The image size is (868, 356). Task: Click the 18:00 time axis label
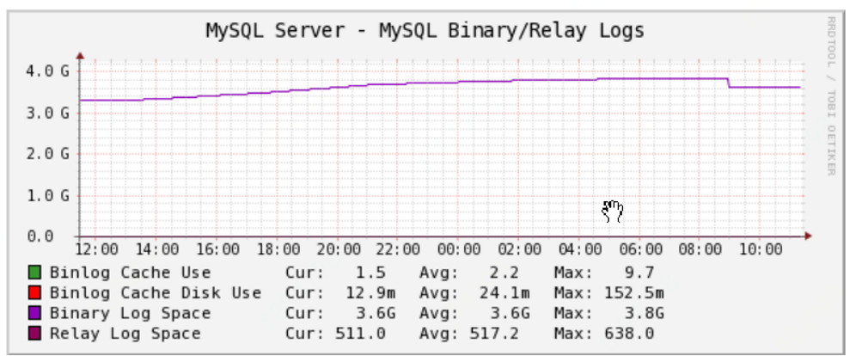[278, 249]
